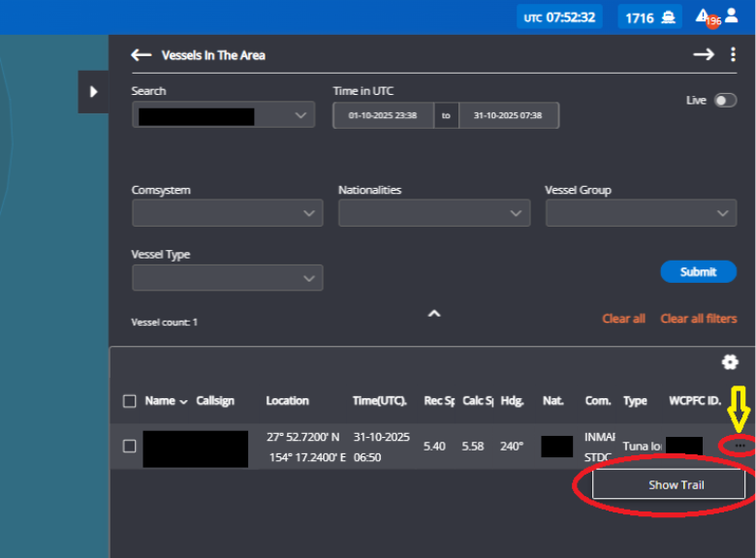Click the 5.58 calculated speed value

[x=473, y=447]
